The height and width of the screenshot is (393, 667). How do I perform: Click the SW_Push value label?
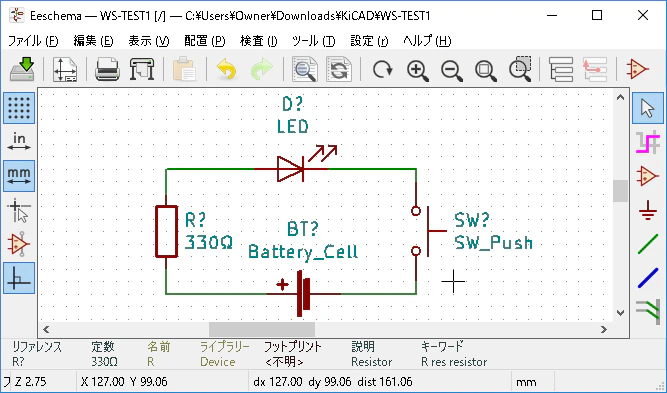point(493,243)
